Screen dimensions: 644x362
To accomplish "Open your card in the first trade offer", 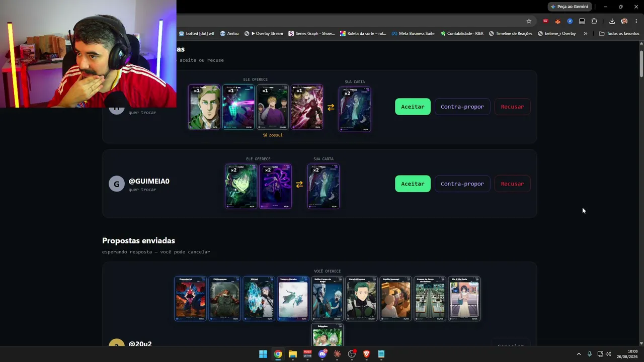I will tap(355, 109).
